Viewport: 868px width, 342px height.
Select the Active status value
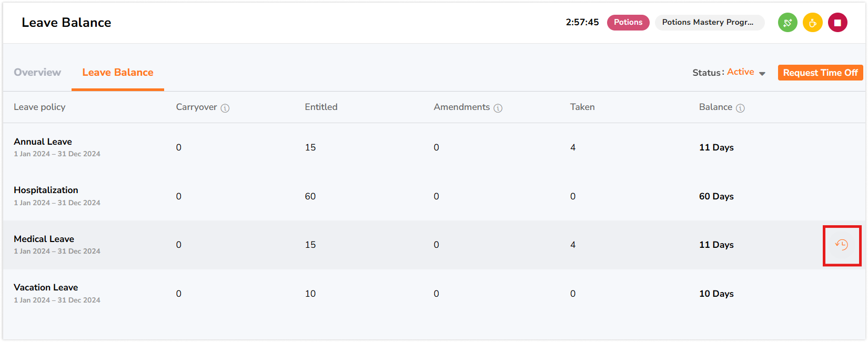click(741, 72)
